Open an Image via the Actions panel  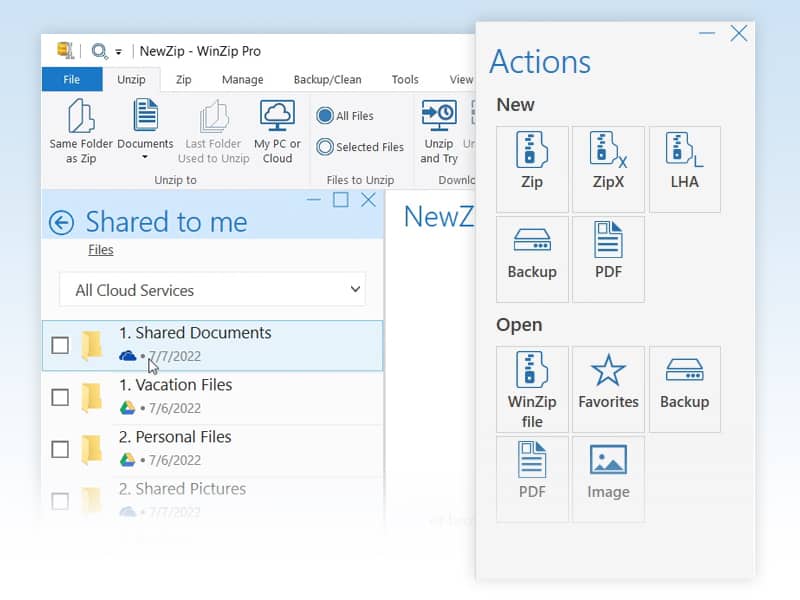(x=608, y=478)
